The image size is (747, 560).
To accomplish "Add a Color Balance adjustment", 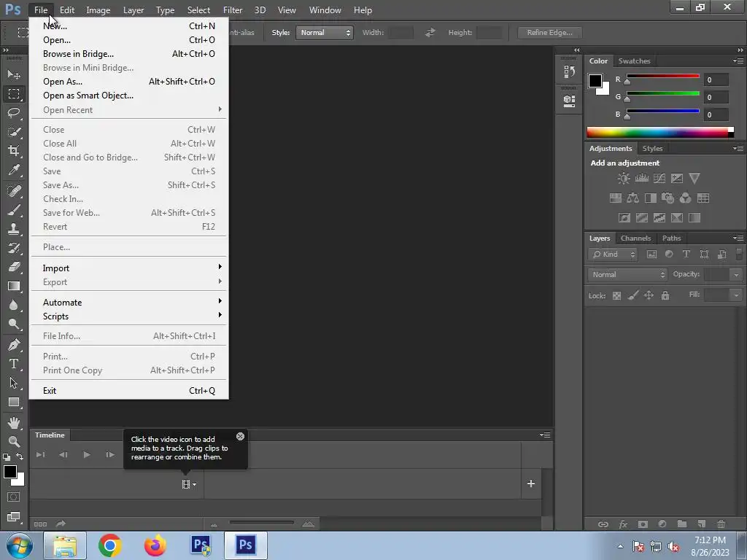I will coord(633,198).
